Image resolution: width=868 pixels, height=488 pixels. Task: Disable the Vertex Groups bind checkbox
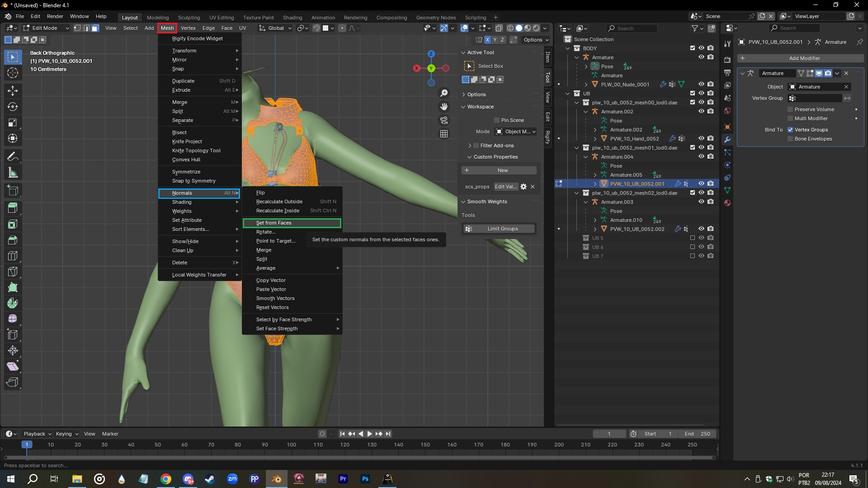[x=790, y=130]
